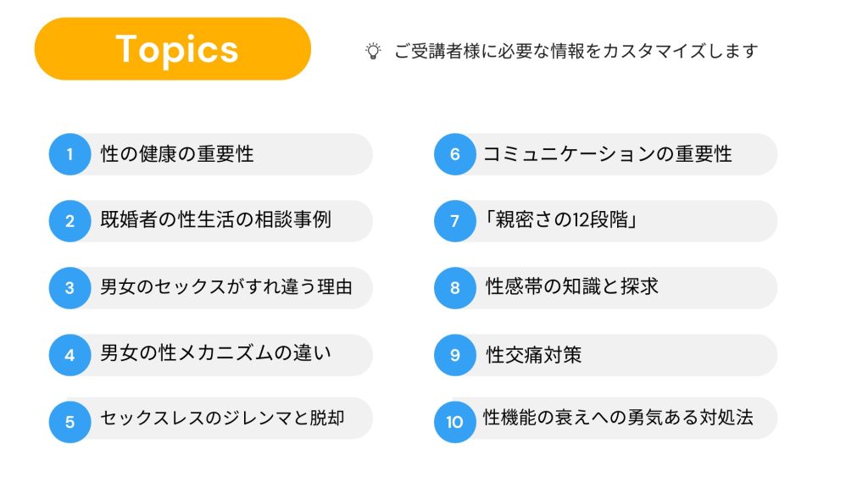Click the orange Topics button
This screenshot has height=488, width=868.
point(173,49)
